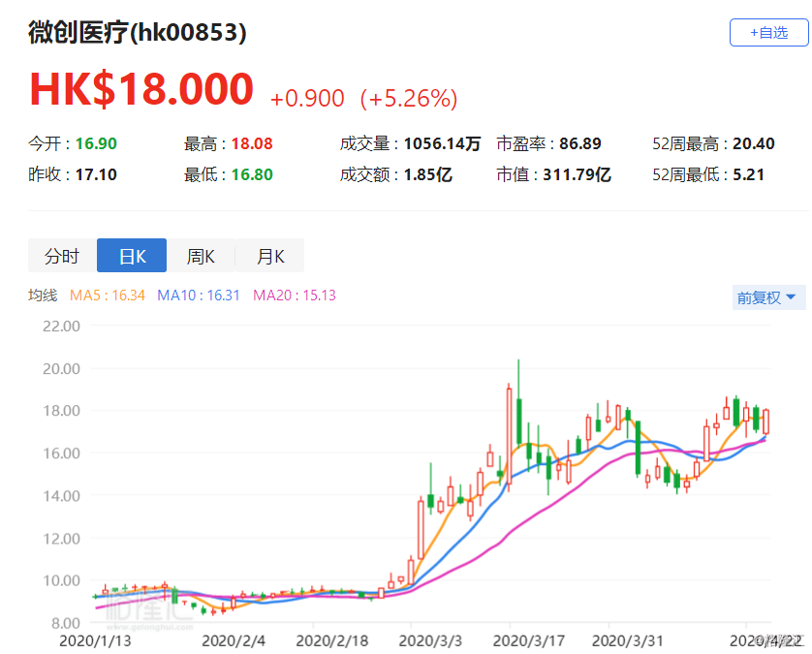Viewport: 812px width, 654px height.
Task: Expand the 前复权 dropdown
Action: (768, 297)
